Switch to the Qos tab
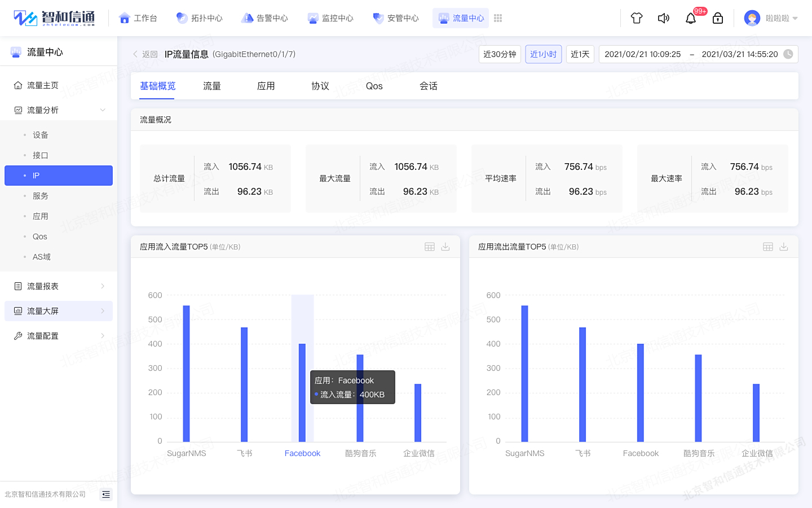The height and width of the screenshot is (508, 812). (374, 86)
